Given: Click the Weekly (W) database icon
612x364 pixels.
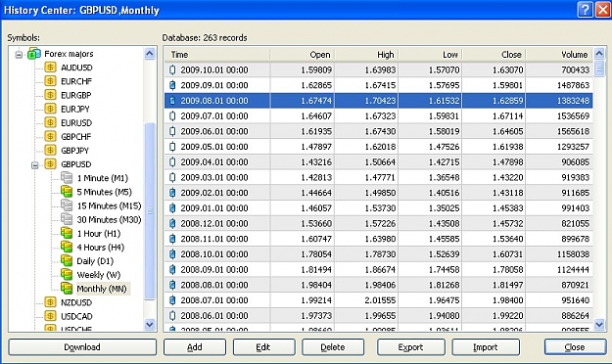Looking at the screenshot, I should [x=67, y=275].
